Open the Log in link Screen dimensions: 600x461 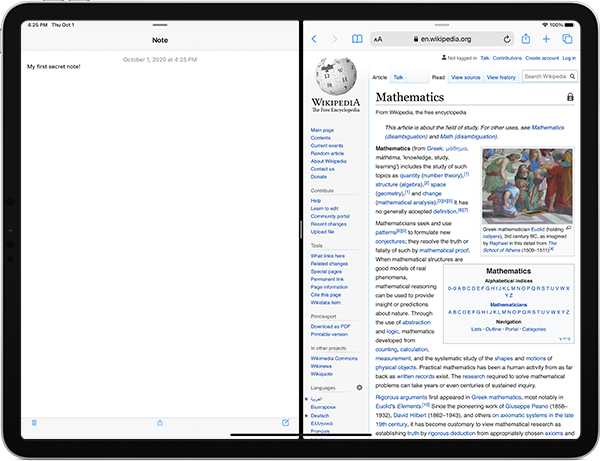tap(569, 58)
